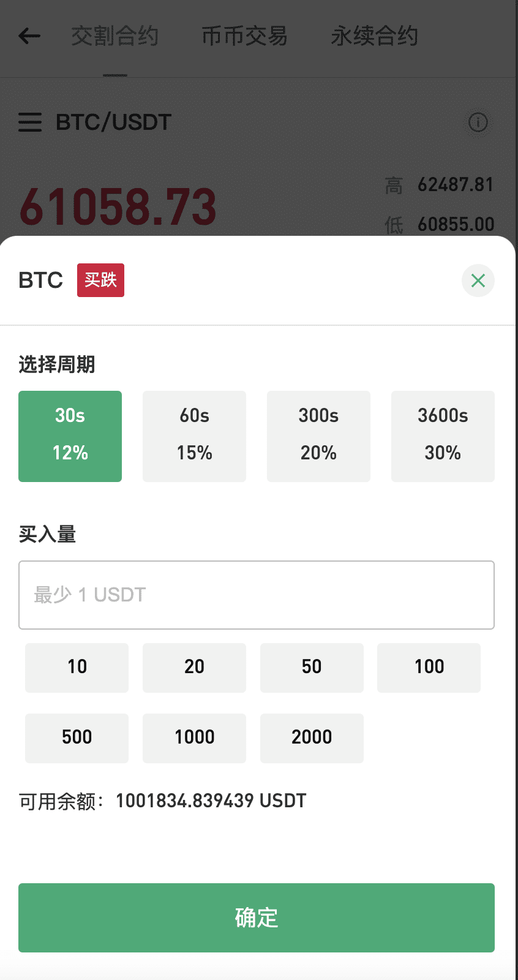Pick the 50 quick amount
Screen dimensions: 518x980
click(312, 667)
